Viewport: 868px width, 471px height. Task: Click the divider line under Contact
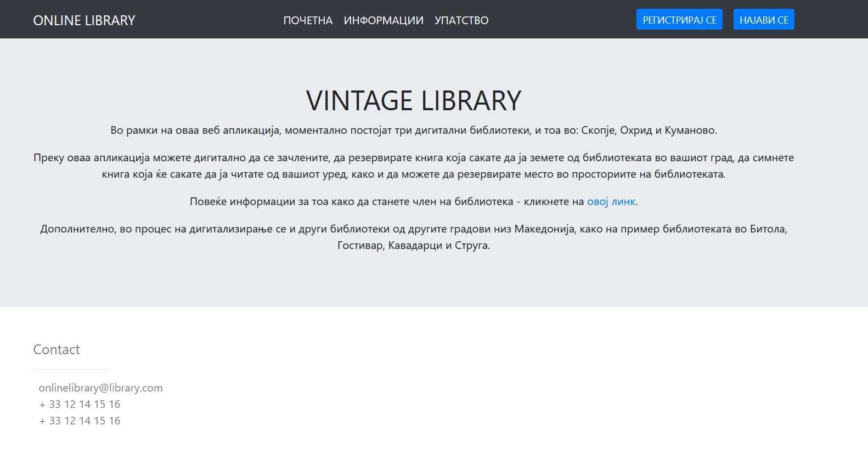[x=71, y=369]
